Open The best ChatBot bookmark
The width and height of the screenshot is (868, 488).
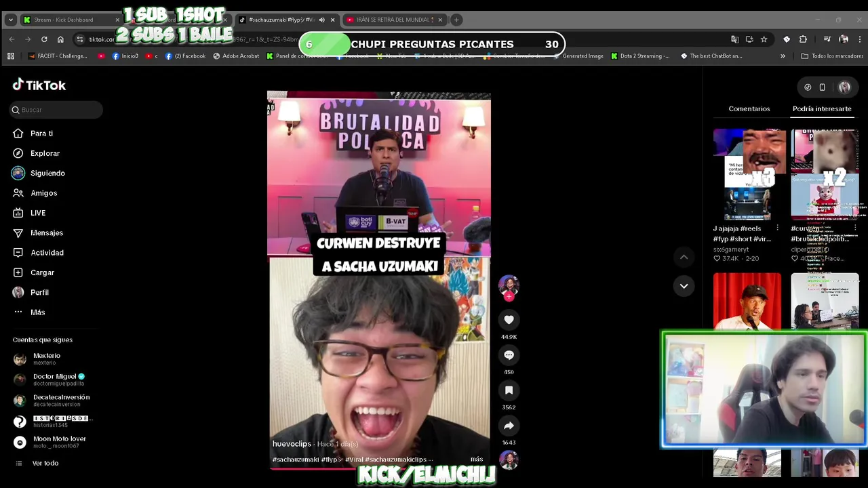[711, 56]
